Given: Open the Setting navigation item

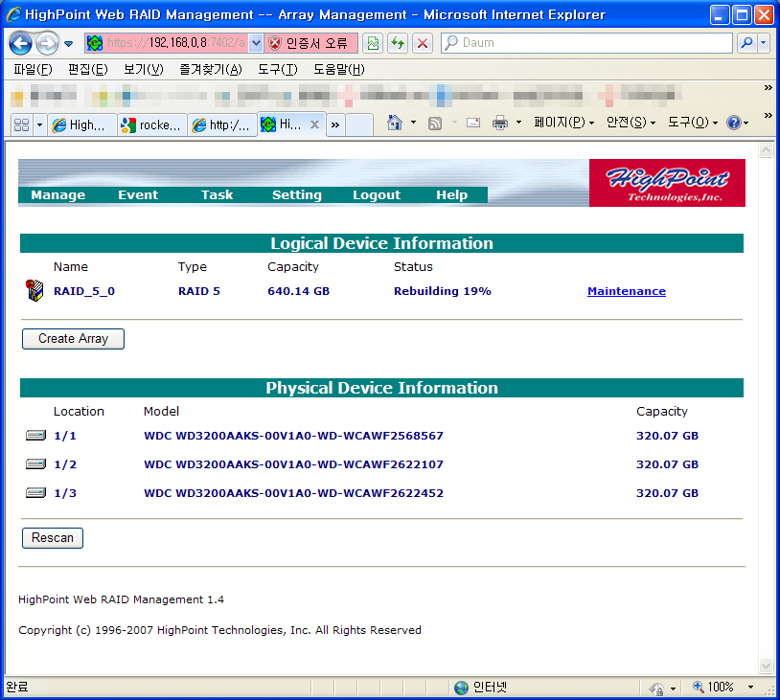Looking at the screenshot, I should (x=297, y=195).
